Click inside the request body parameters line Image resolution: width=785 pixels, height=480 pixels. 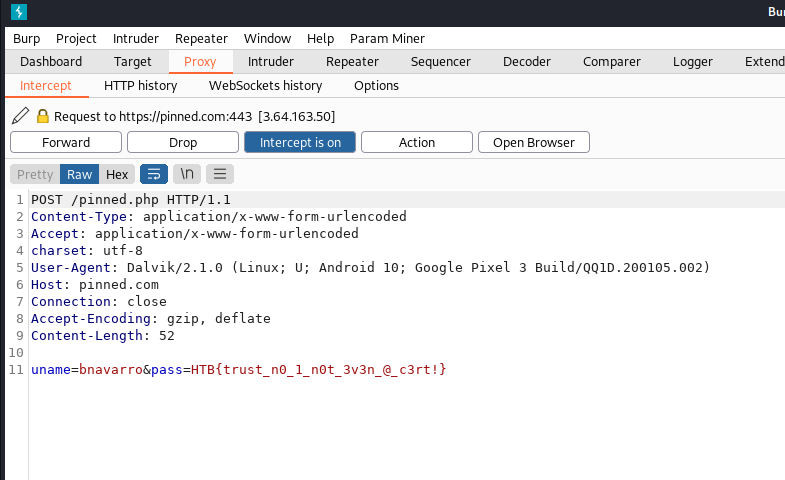point(238,370)
